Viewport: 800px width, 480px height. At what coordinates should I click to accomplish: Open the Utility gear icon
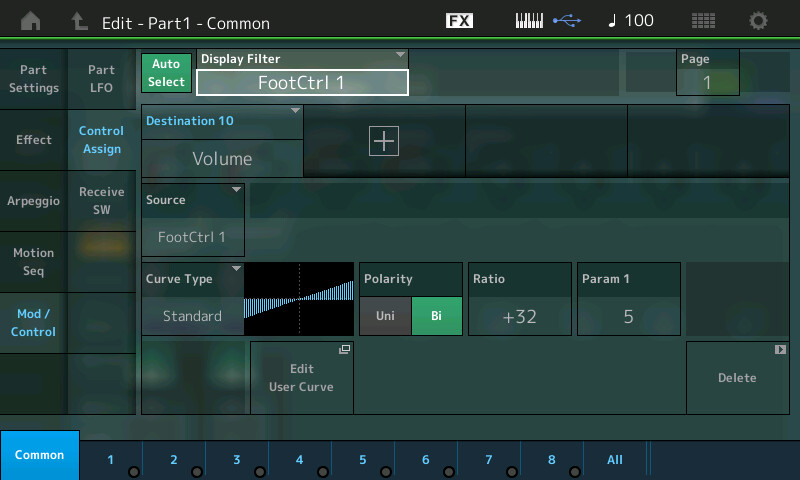coord(758,20)
